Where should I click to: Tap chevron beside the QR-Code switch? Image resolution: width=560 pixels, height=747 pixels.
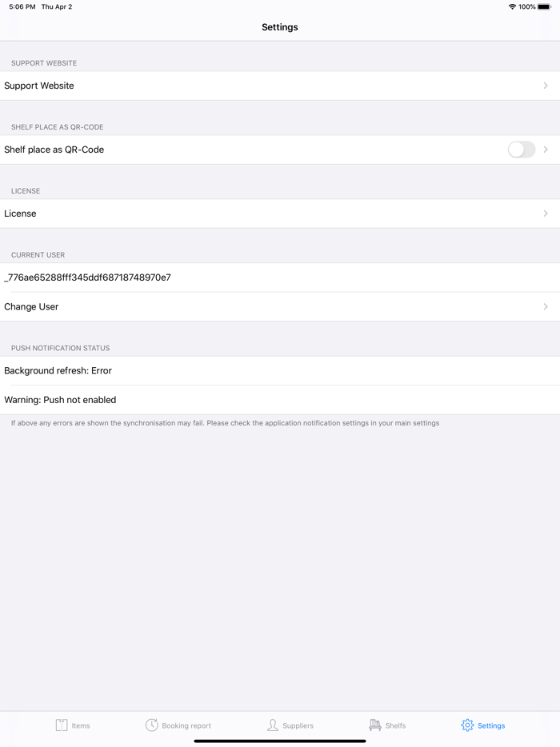546,150
